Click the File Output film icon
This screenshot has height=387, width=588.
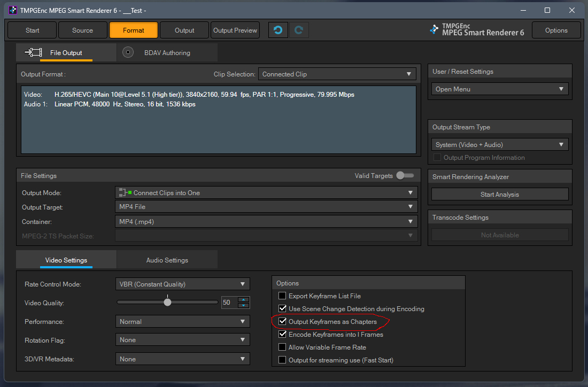point(34,52)
